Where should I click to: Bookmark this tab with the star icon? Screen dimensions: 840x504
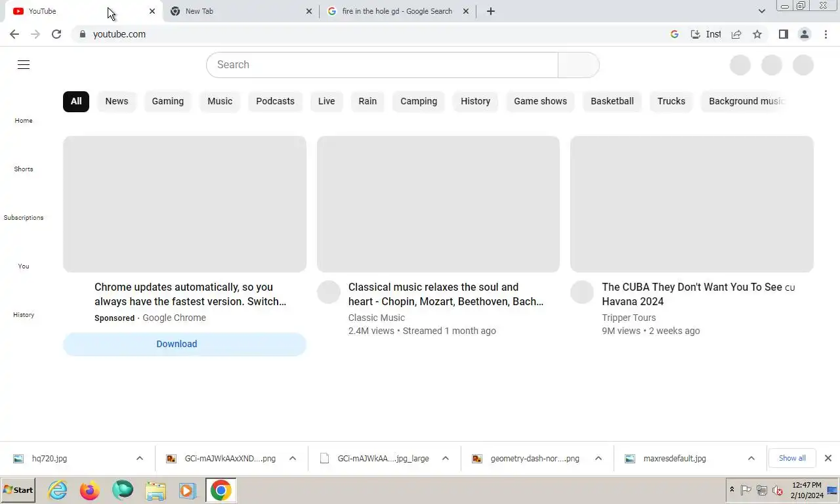[757, 34]
